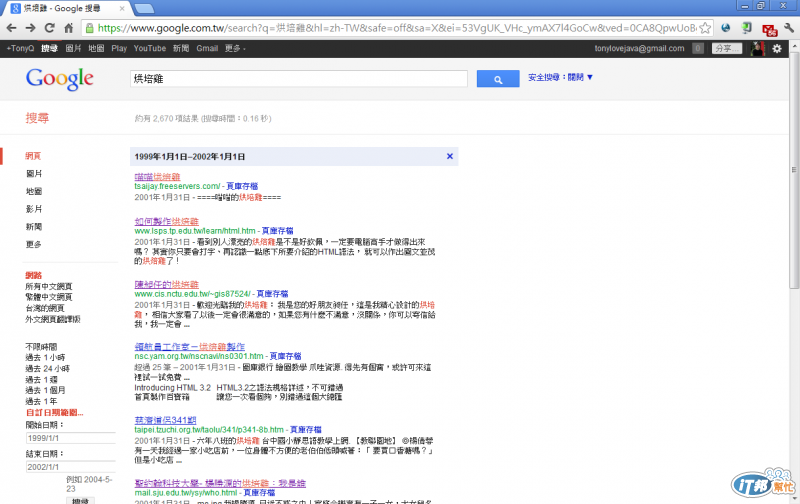Open 新聞 in the black Google bar

coord(181,48)
